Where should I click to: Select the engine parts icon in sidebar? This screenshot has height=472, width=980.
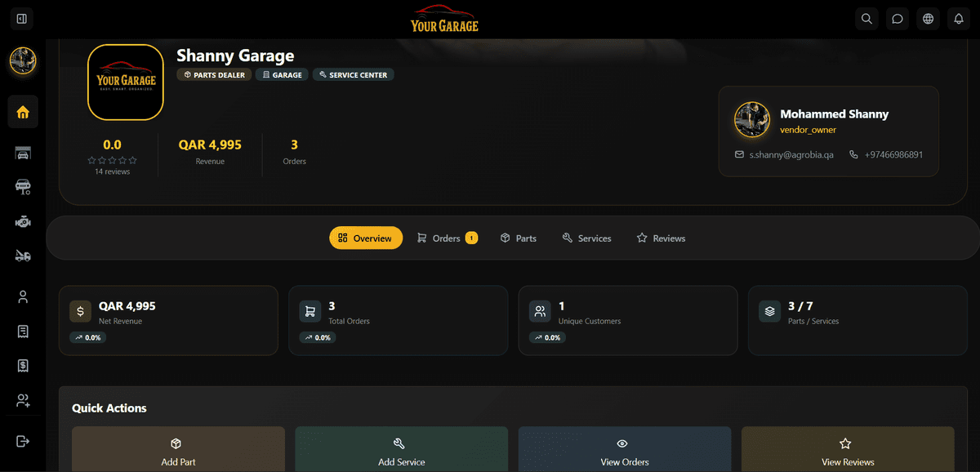23,220
